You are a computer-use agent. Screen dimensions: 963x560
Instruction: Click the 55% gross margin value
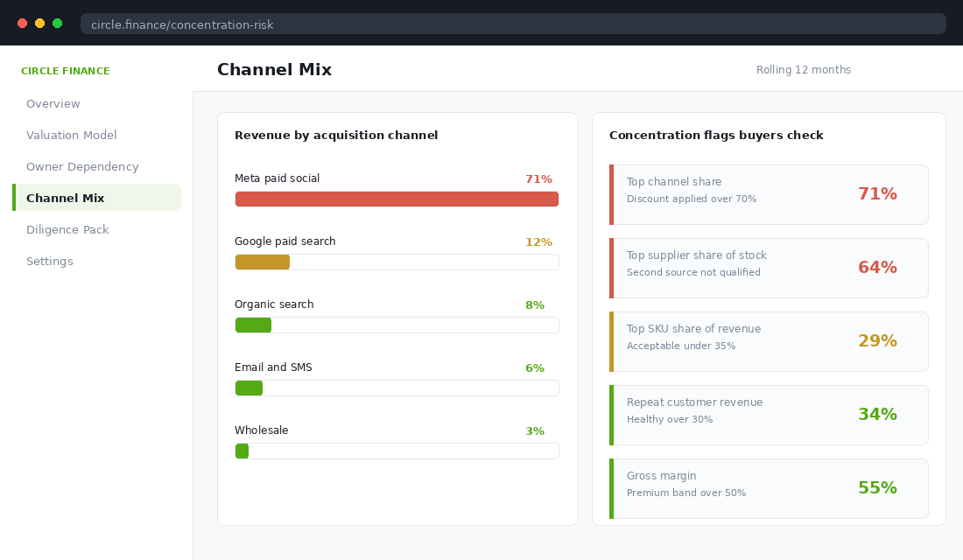click(x=877, y=487)
